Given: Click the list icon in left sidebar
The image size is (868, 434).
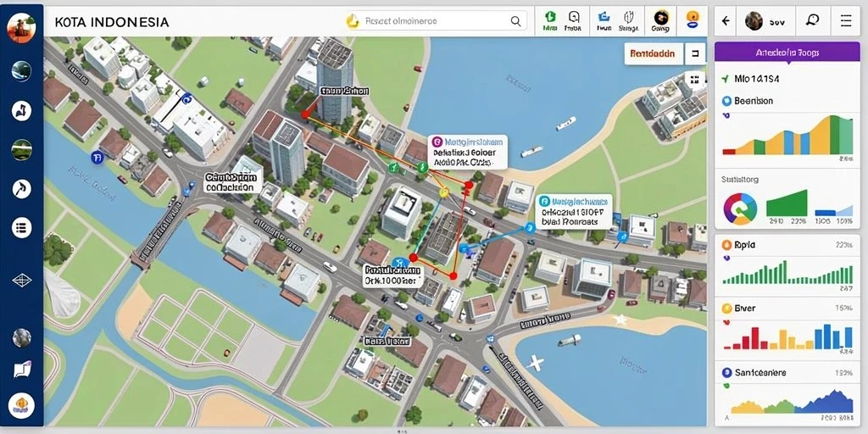Looking at the screenshot, I should coord(21,227).
